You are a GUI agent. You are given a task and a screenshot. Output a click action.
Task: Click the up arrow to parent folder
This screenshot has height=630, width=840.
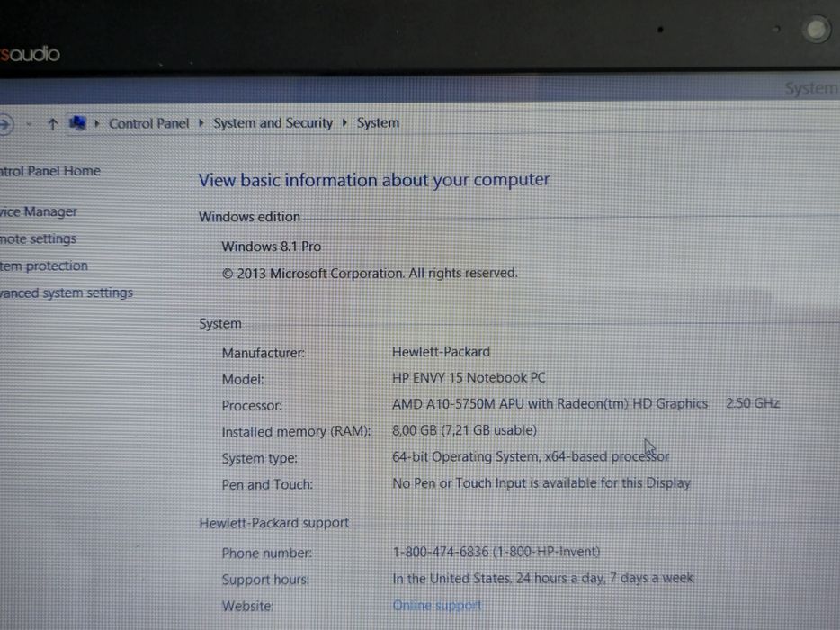tap(52, 124)
